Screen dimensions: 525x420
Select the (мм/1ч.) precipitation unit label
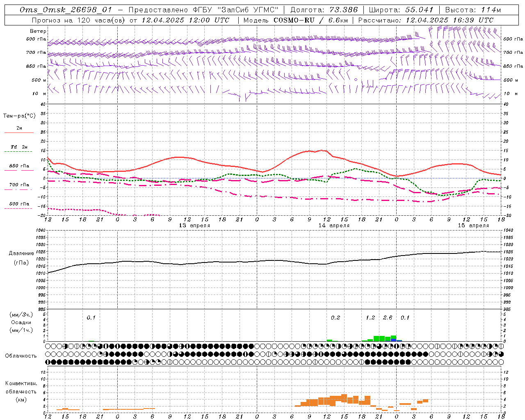21,330
